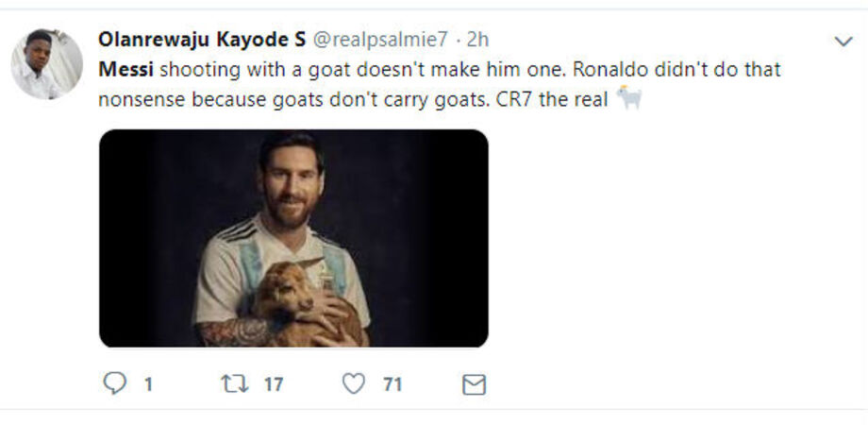Retweet using the arrows icon

click(230, 384)
